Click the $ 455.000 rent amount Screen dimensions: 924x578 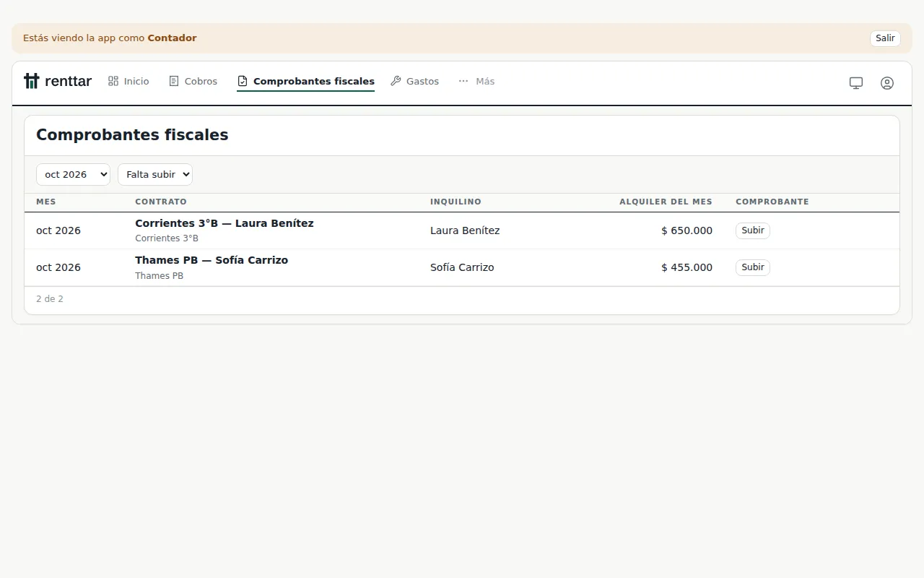[x=687, y=267]
